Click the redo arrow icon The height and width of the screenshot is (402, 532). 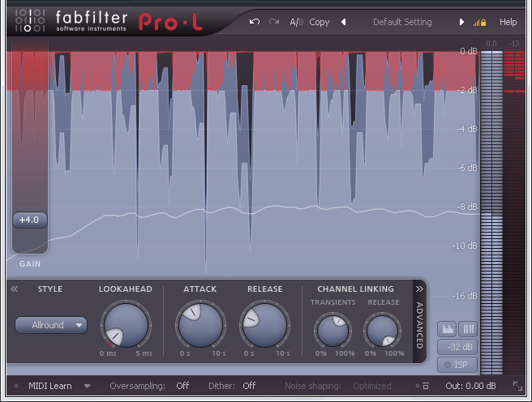pos(274,22)
